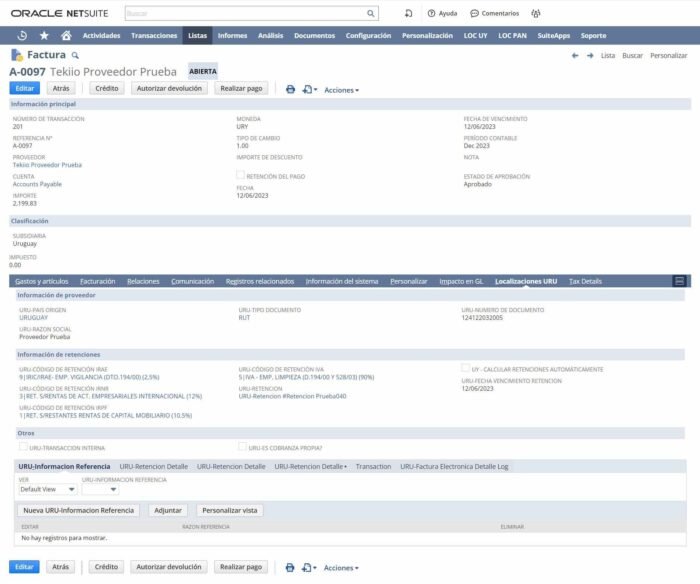Expand the top Acciones menu

[342, 90]
